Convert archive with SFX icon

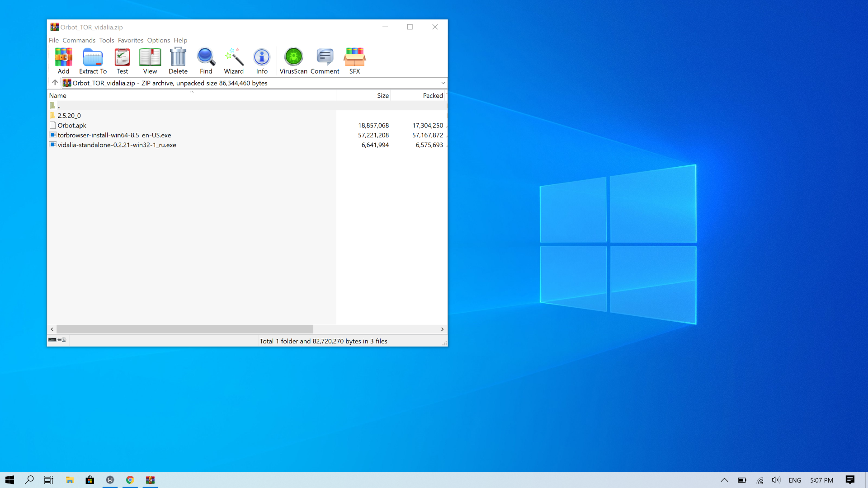(355, 61)
